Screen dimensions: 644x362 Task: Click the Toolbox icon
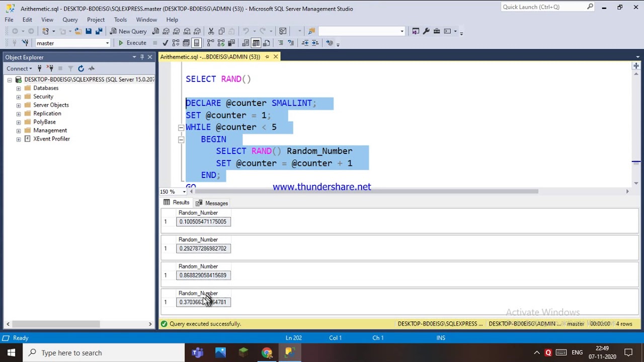437,31
